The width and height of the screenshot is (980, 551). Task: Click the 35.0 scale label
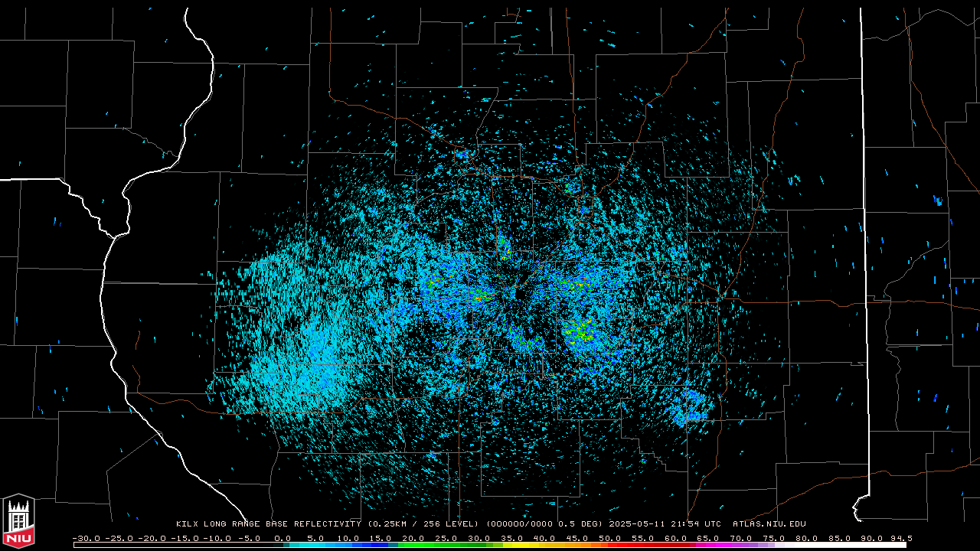pyautogui.click(x=511, y=538)
